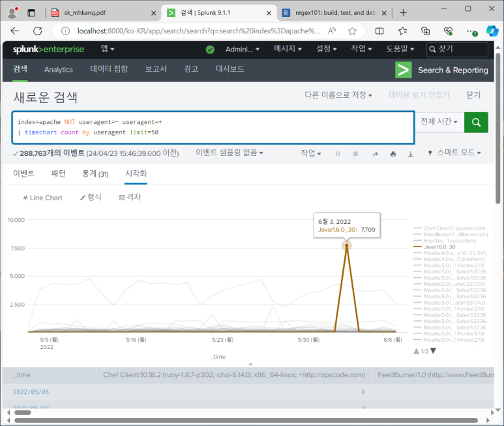Screen dimensions: 504x426
Task: Share the search job arrow icon
Action: 375,154
